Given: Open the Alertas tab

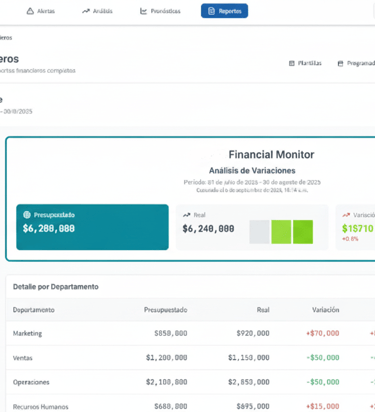Looking at the screenshot, I should tap(41, 11).
